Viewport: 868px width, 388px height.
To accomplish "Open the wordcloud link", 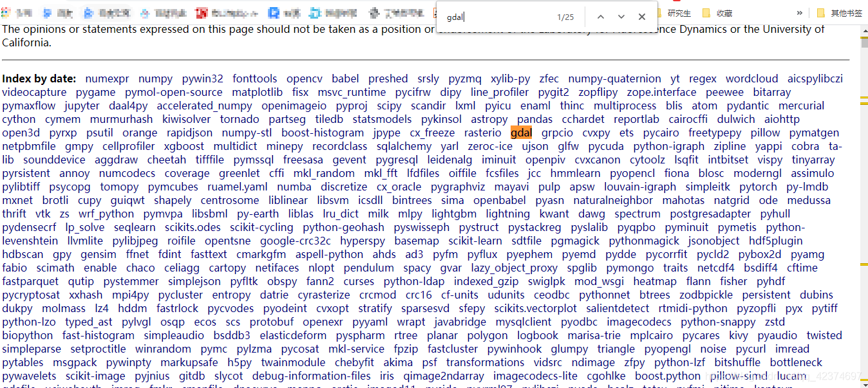I will click(752, 79).
